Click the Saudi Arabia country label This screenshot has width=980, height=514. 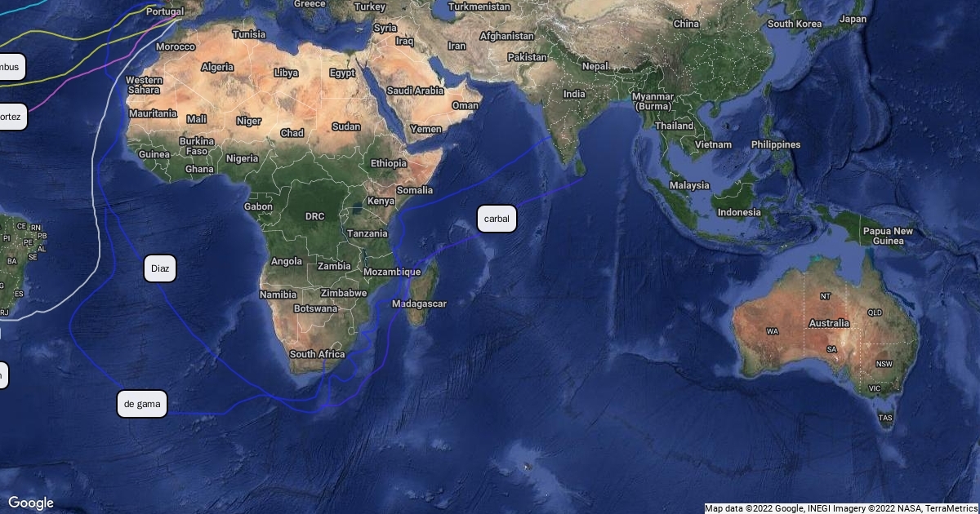[415, 91]
